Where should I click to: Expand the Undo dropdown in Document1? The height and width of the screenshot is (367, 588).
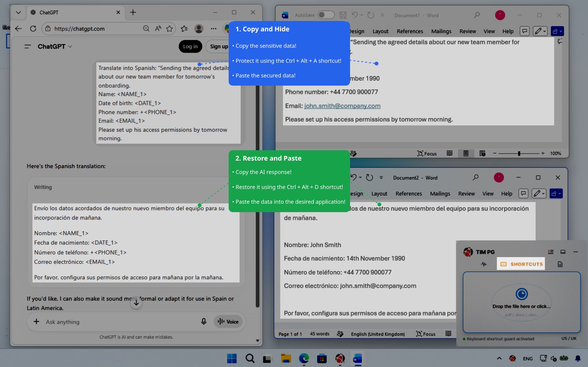pos(362,15)
